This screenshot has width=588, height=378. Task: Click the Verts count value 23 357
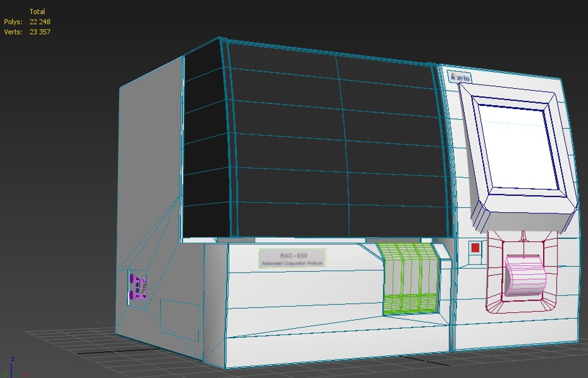[40, 32]
